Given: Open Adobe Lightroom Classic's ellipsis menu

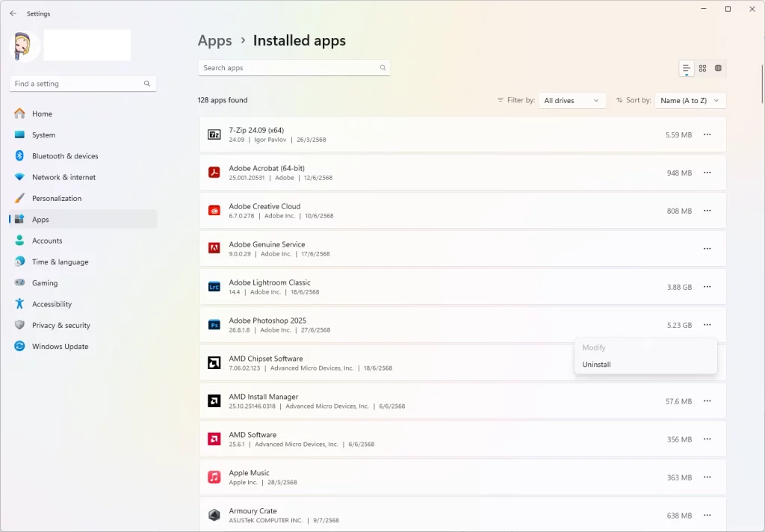Looking at the screenshot, I should [707, 286].
